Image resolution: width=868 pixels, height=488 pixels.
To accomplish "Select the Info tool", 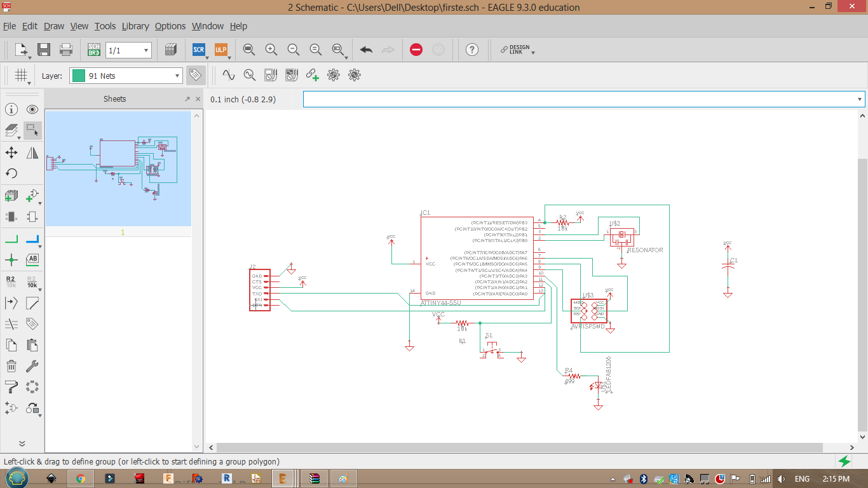I will pos(11,109).
